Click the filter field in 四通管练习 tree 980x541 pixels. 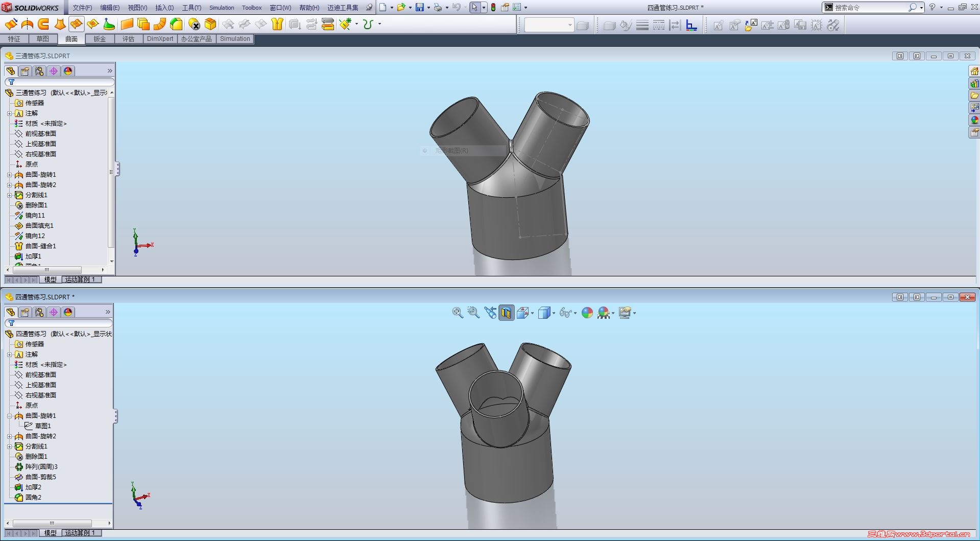[59, 323]
